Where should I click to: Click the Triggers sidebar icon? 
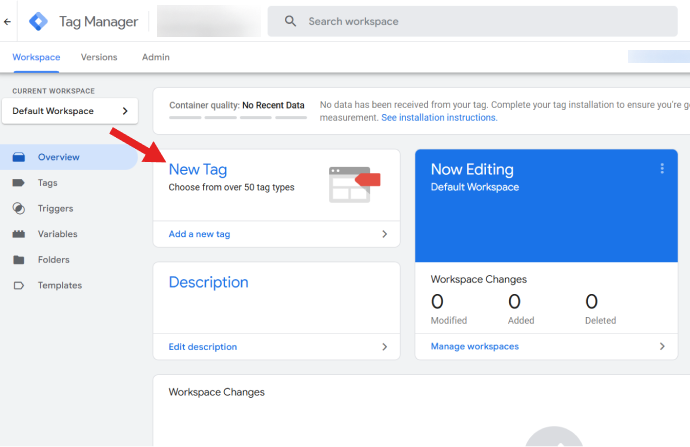point(18,208)
